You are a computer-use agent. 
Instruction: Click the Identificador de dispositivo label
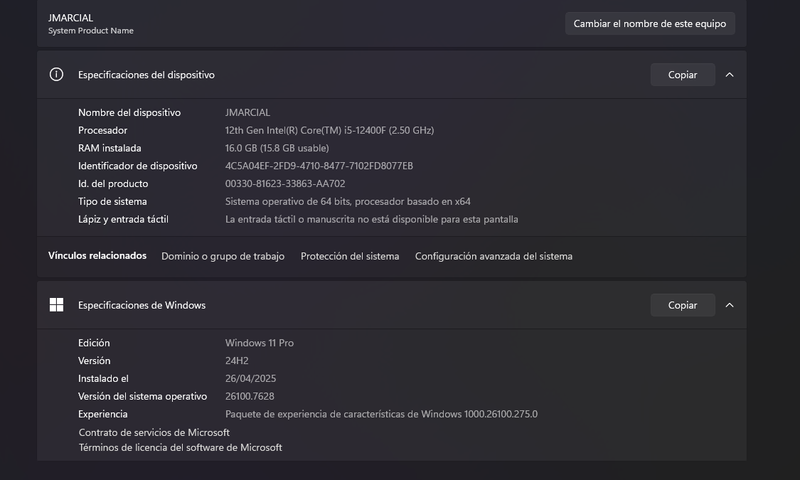(x=138, y=166)
